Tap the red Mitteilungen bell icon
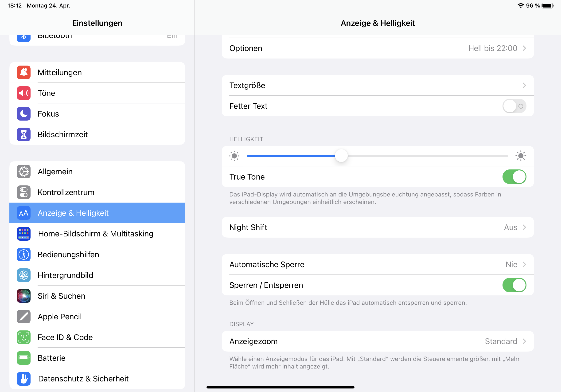This screenshot has height=392, width=561. click(24, 72)
